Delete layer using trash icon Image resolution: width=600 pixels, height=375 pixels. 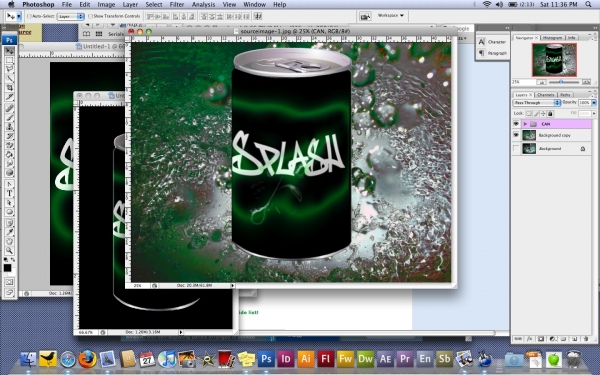[x=585, y=339]
